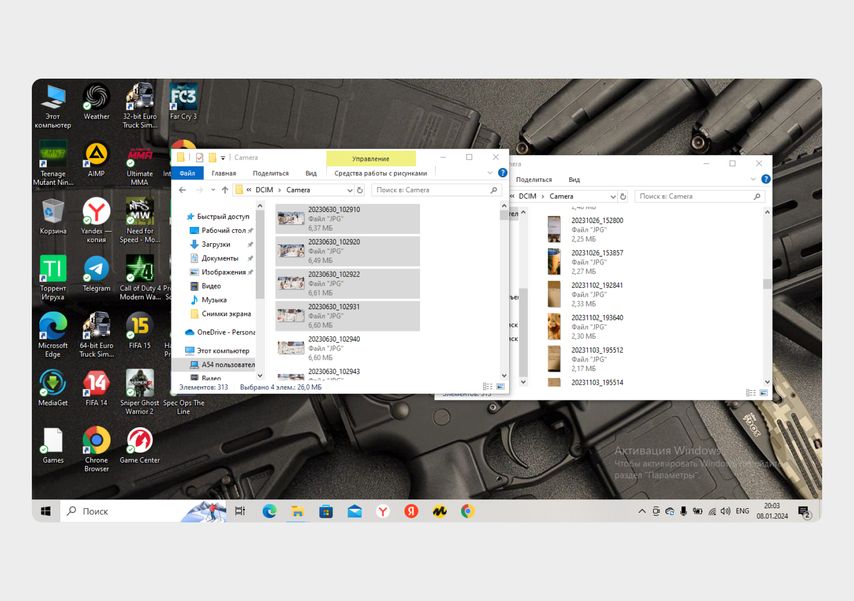This screenshot has width=854, height=601.
Task: Open the Вид tab in the front window
Action: 311,173
